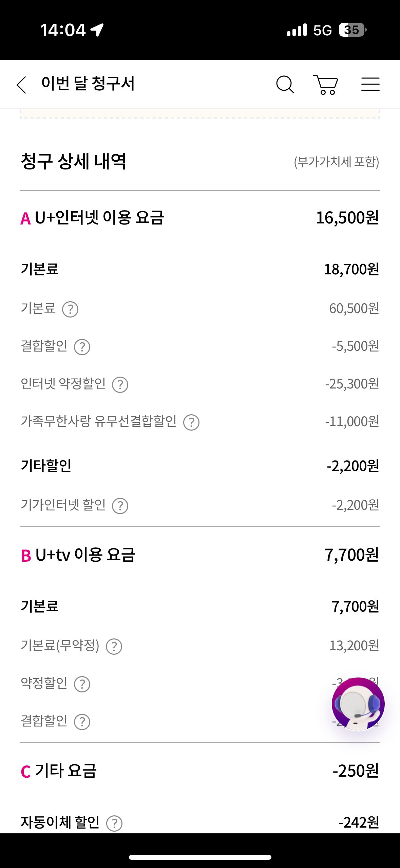Tap help icon next to 기가인터넷 할인
This screenshot has width=400, height=868.
click(x=120, y=506)
